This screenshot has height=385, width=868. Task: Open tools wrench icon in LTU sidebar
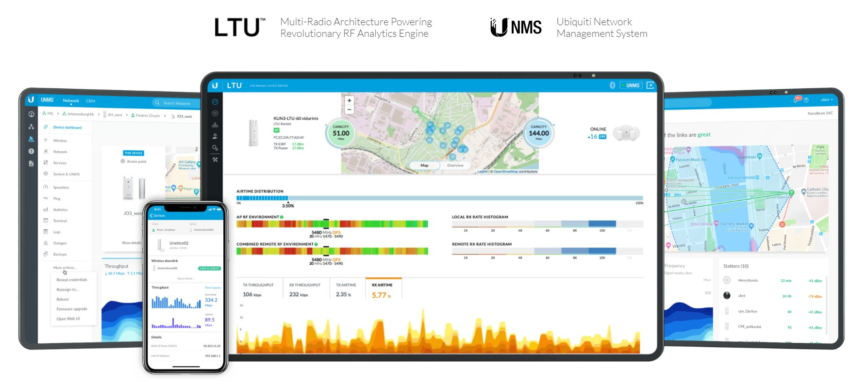pyautogui.click(x=215, y=160)
